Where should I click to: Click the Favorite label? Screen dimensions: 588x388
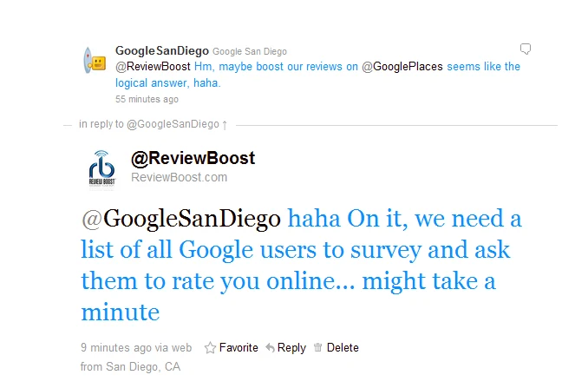(238, 348)
